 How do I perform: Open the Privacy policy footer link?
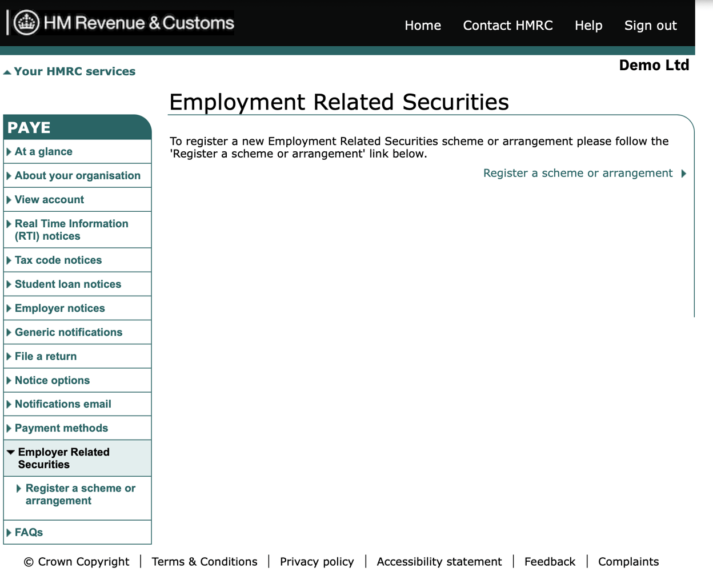coord(317,561)
